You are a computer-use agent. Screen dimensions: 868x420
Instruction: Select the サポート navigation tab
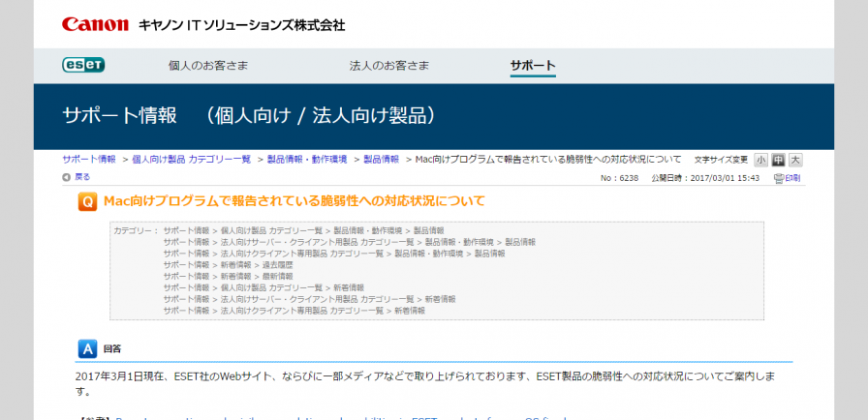pyautogui.click(x=533, y=66)
